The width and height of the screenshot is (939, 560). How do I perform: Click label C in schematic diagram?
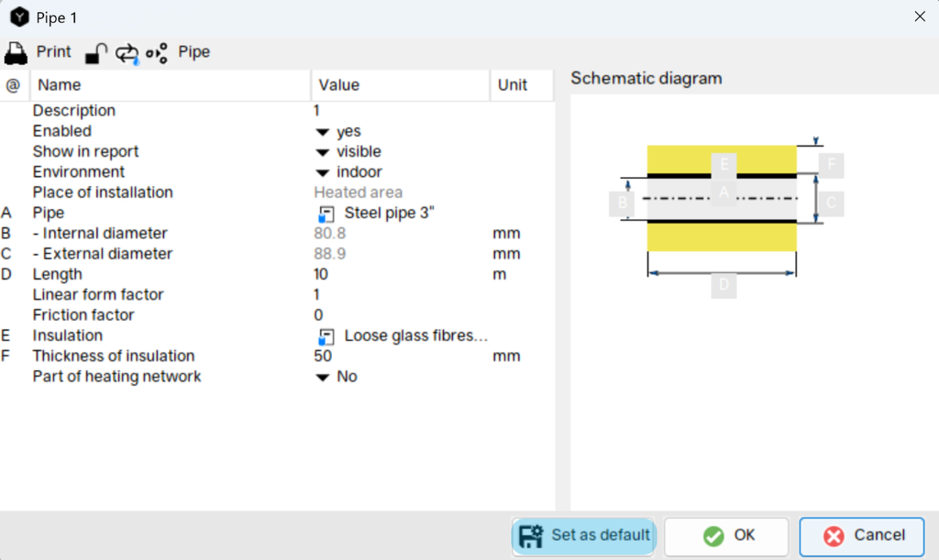(831, 203)
